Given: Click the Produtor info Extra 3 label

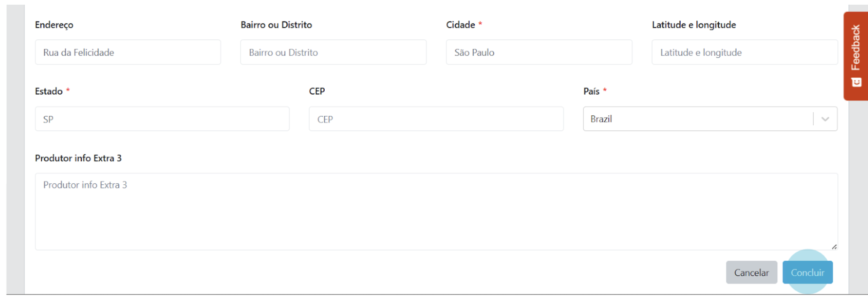Looking at the screenshot, I should 78,158.
